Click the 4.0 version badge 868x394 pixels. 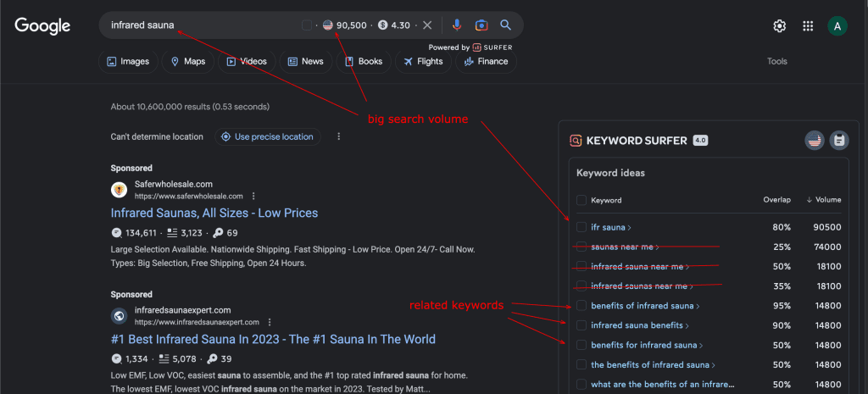click(700, 141)
